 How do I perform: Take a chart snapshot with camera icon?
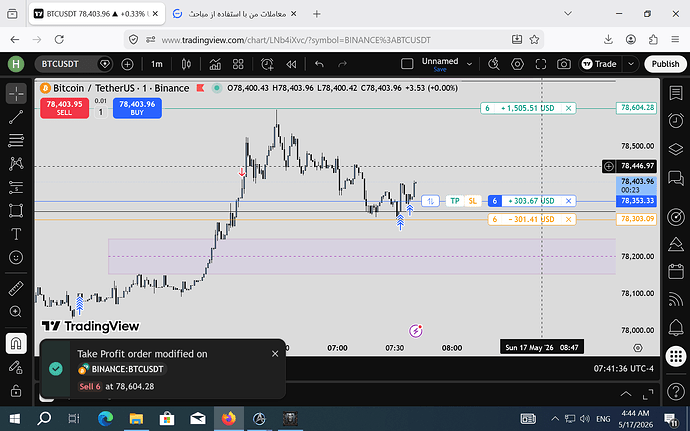(564, 64)
